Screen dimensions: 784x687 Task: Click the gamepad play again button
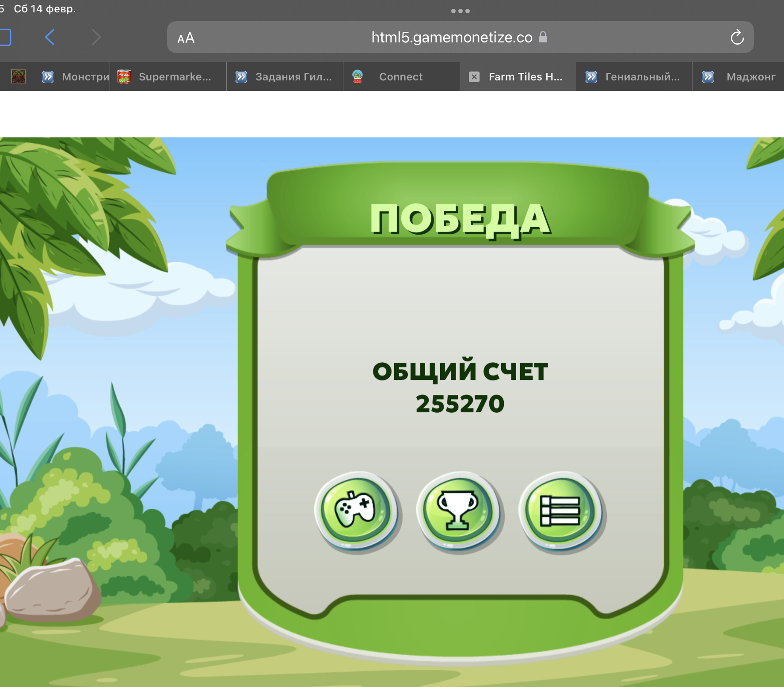coord(357,511)
